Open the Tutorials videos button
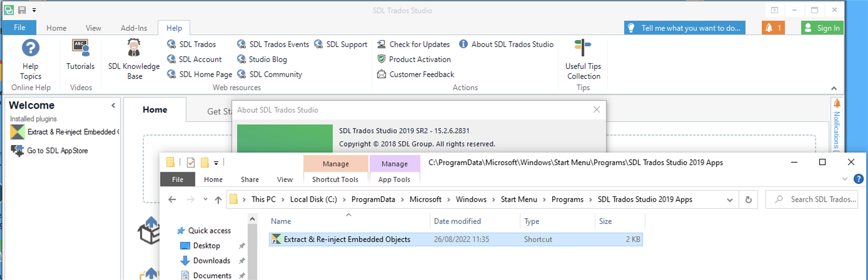Image resolution: width=868 pixels, height=280 pixels. (80, 55)
